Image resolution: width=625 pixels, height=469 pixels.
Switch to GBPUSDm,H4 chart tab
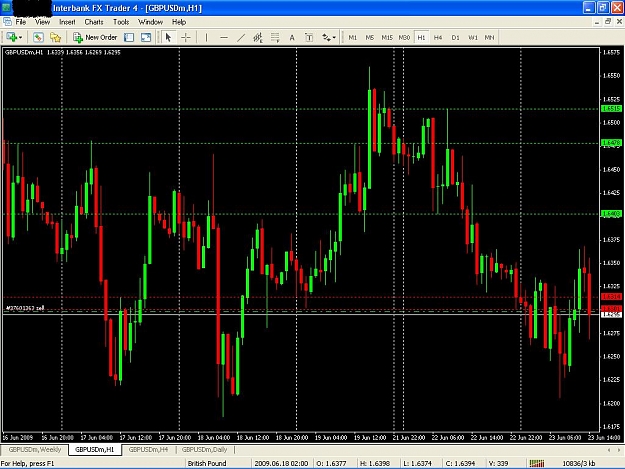[148, 449]
